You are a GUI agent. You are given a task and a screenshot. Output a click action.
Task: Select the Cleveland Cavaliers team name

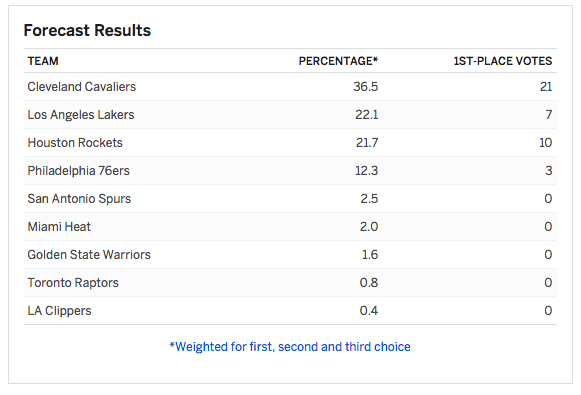point(82,87)
